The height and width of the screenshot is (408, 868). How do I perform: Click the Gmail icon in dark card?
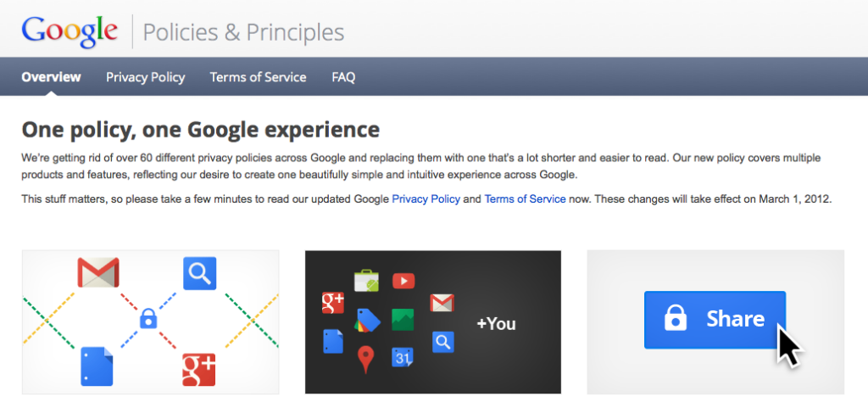click(442, 303)
